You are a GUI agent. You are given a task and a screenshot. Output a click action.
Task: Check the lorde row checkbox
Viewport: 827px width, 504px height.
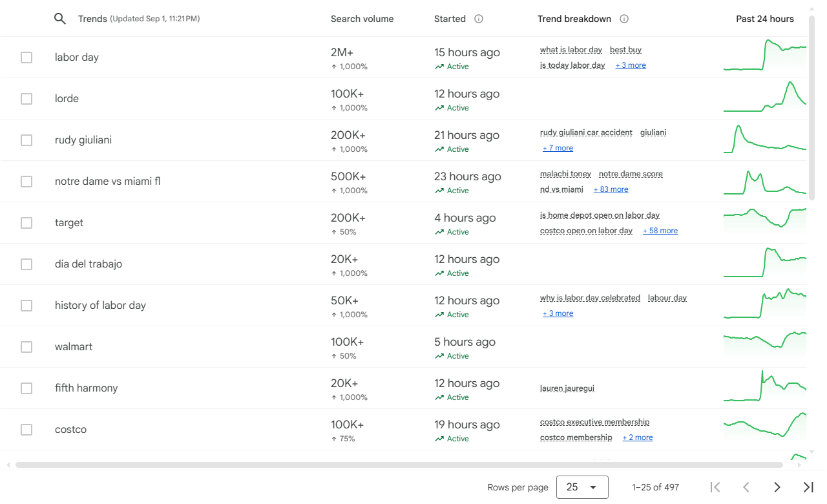[x=26, y=99]
